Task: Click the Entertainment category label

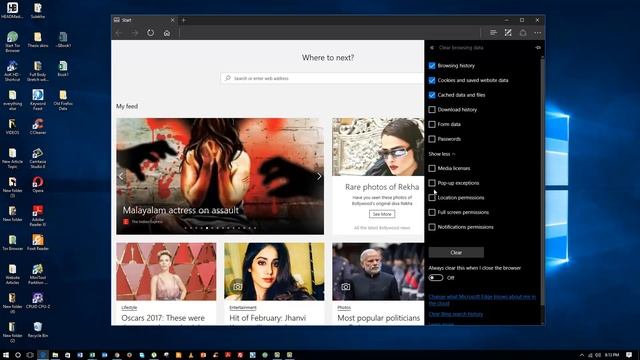Action: click(x=243, y=307)
